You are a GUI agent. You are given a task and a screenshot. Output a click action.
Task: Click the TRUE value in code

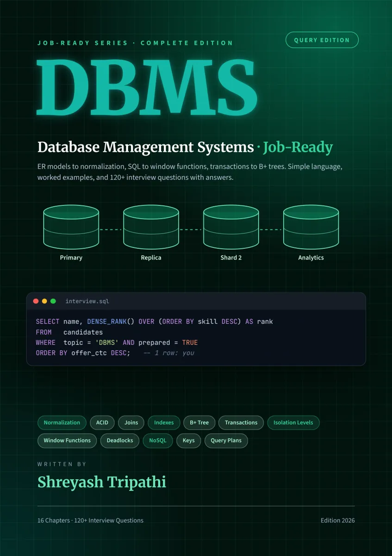[190, 342]
